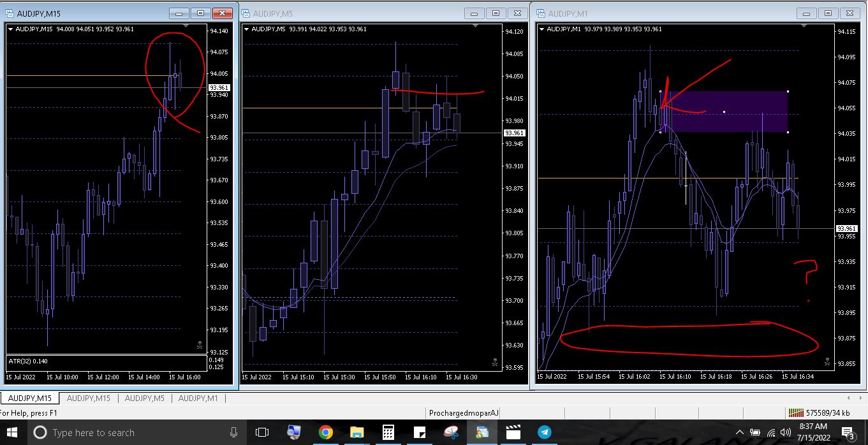The height and width of the screenshot is (445, 868).
Task: Minimize the AUDJPY,M1 chart window
Action: (x=808, y=13)
